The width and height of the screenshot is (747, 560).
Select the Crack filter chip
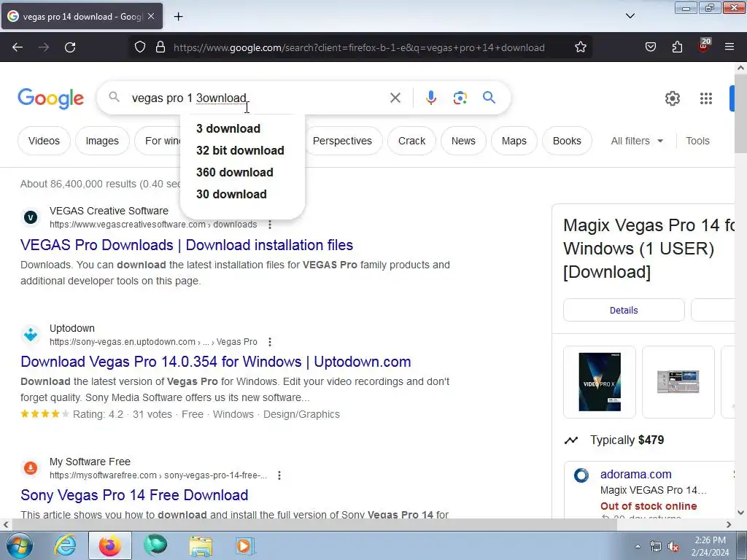click(x=411, y=141)
